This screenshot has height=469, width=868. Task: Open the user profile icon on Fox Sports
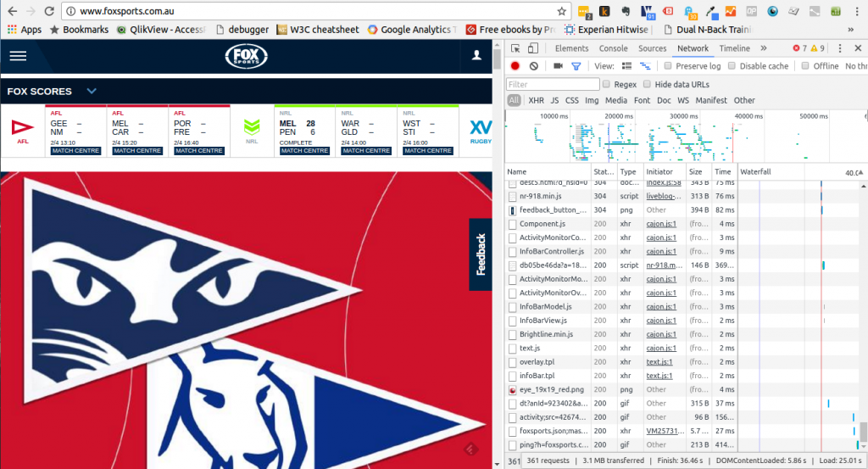tap(476, 55)
